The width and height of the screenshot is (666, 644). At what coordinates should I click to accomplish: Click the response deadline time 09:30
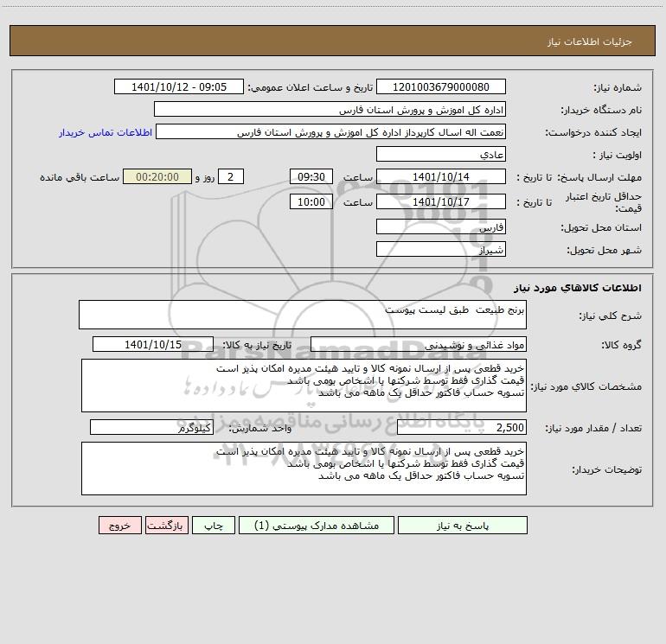[311, 176]
